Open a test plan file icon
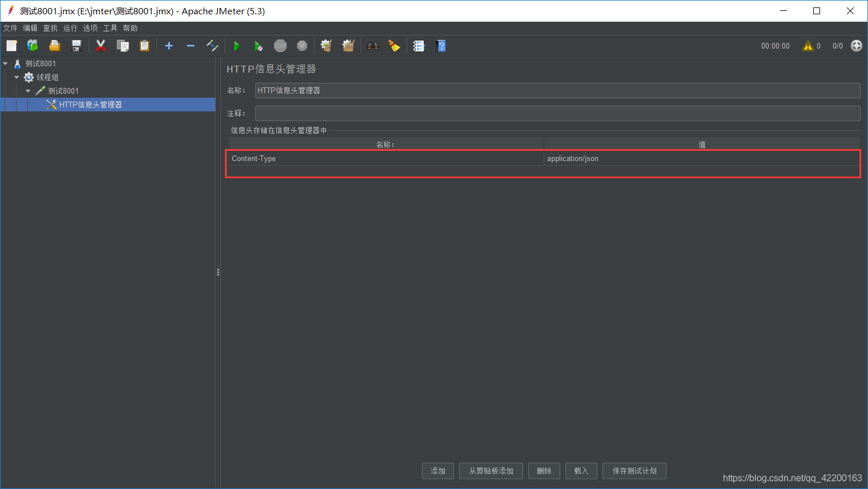This screenshot has width=868, height=489. [54, 46]
